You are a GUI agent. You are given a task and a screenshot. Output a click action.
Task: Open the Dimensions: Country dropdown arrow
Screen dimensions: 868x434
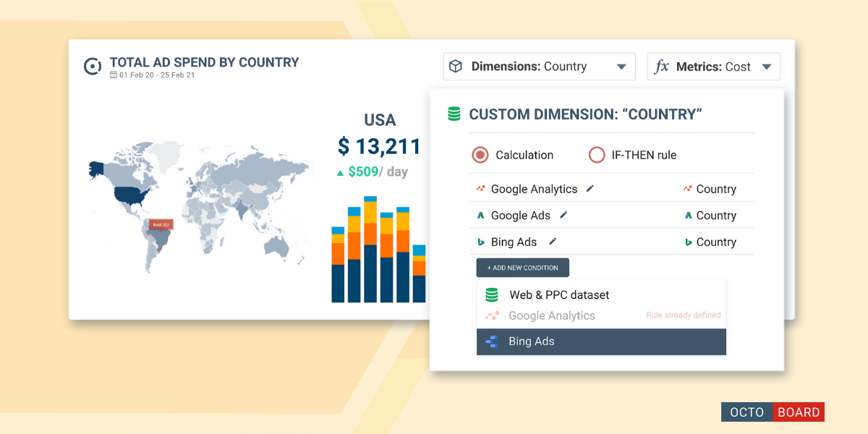[621, 67]
